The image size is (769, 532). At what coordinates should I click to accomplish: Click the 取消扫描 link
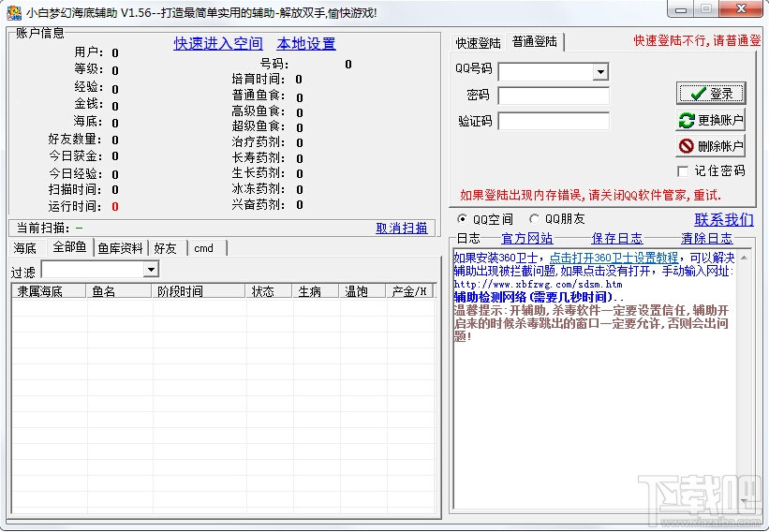pyautogui.click(x=402, y=228)
